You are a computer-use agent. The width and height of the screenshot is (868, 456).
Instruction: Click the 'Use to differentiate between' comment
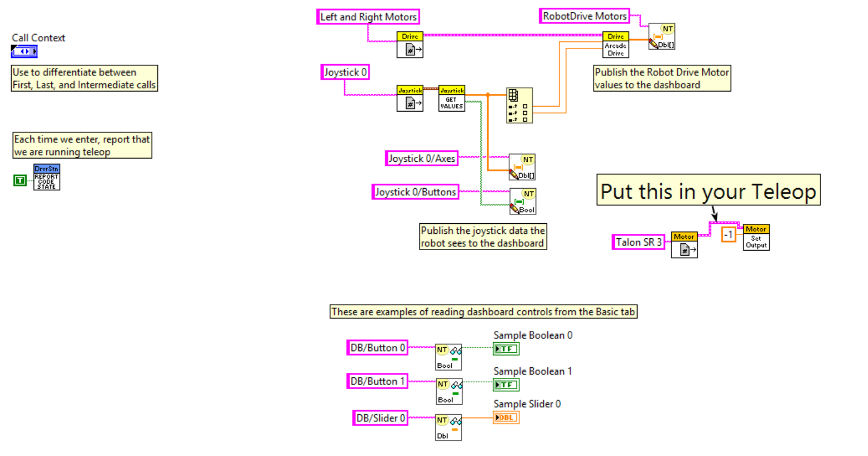point(84,78)
